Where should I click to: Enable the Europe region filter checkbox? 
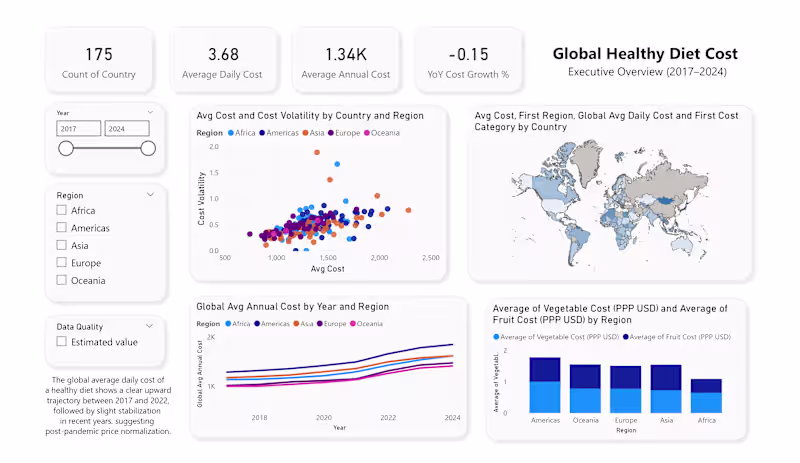(61, 262)
